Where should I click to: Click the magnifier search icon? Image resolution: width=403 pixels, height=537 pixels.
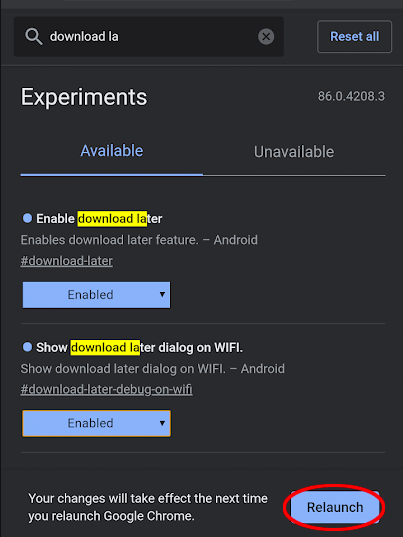tap(34, 36)
